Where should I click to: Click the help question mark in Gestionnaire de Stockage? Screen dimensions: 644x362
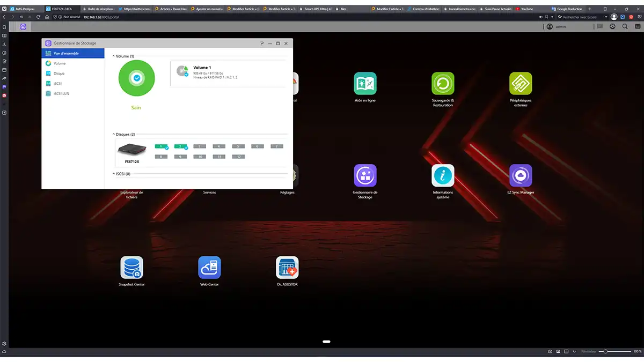(x=261, y=43)
